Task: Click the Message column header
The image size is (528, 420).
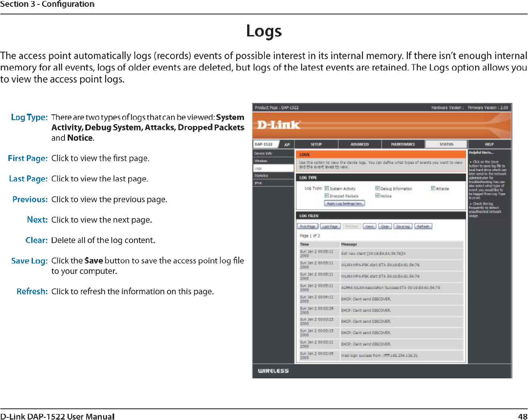Action: pos(349,244)
